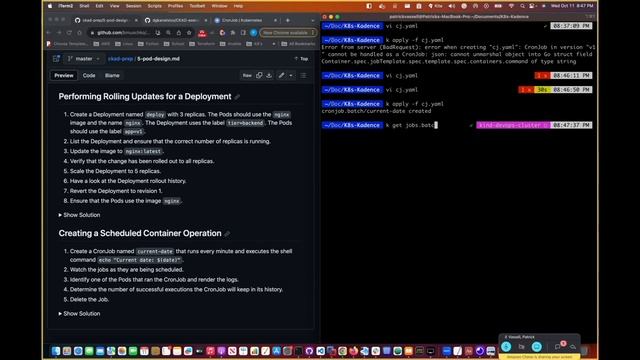
Task: Close the CronJob Kubernetes tab
Action: click(x=275, y=20)
